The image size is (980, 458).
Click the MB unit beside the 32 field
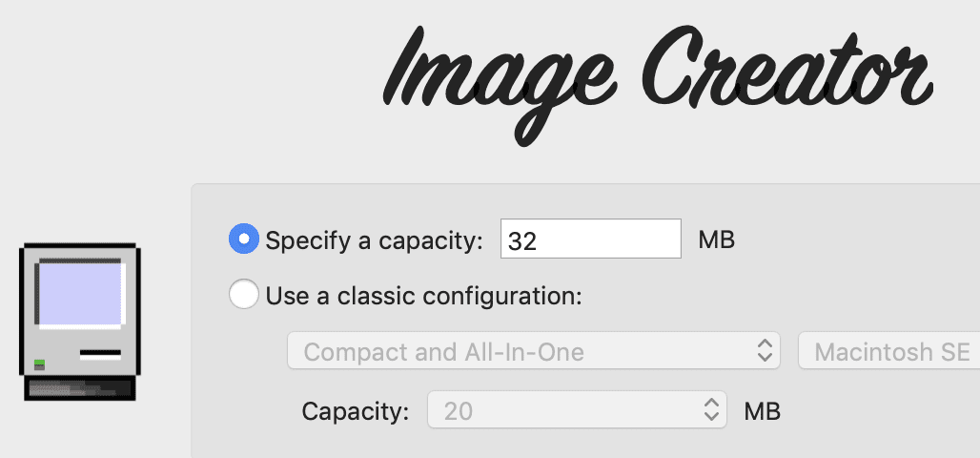(717, 239)
